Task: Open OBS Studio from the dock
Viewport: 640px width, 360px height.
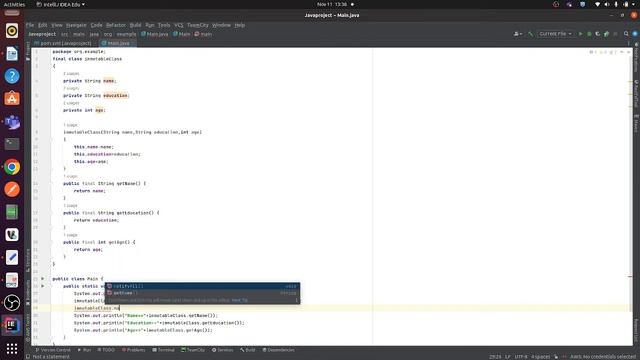Action: [x=12, y=303]
